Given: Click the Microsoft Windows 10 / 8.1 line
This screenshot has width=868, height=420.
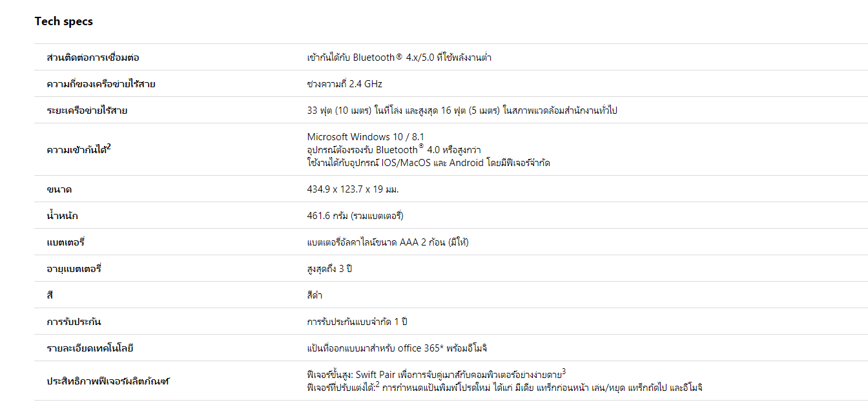Looking at the screenshot, I should point(366,136).
